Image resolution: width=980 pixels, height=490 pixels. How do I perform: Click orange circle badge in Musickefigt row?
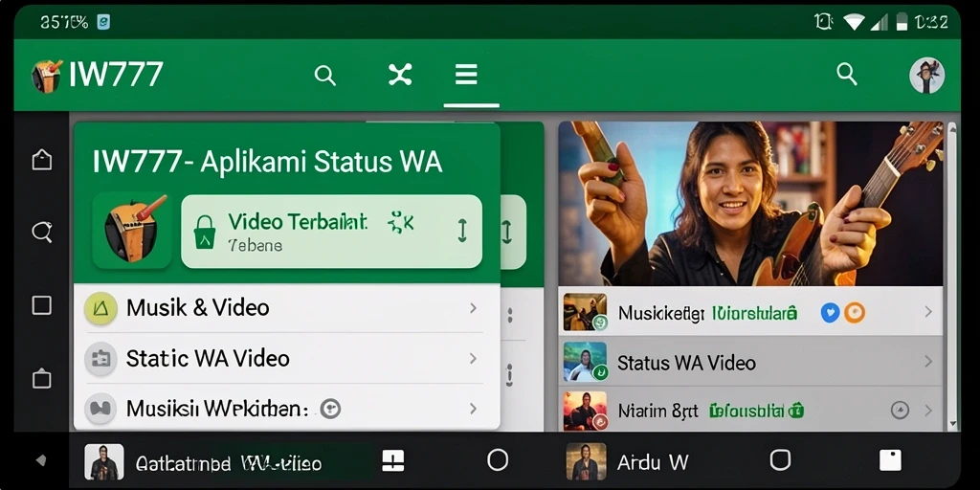click(x=855, y=312)
